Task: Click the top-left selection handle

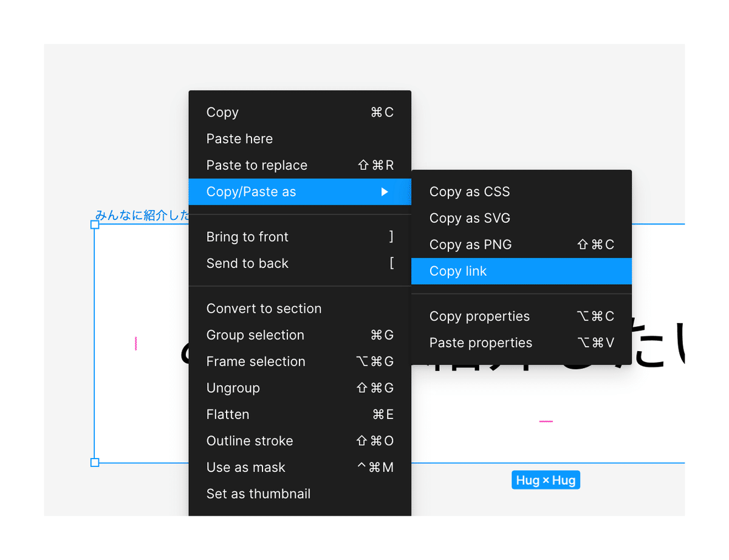Action: pos(95,225)
